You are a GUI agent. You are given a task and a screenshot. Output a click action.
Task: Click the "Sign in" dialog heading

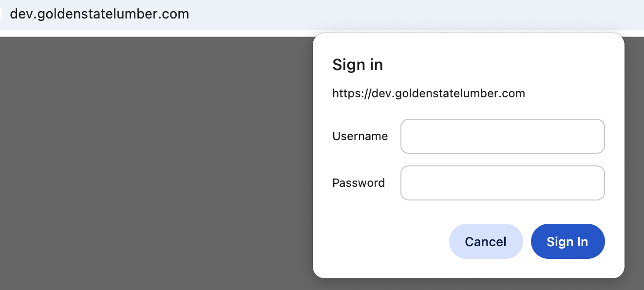point(358,65)
